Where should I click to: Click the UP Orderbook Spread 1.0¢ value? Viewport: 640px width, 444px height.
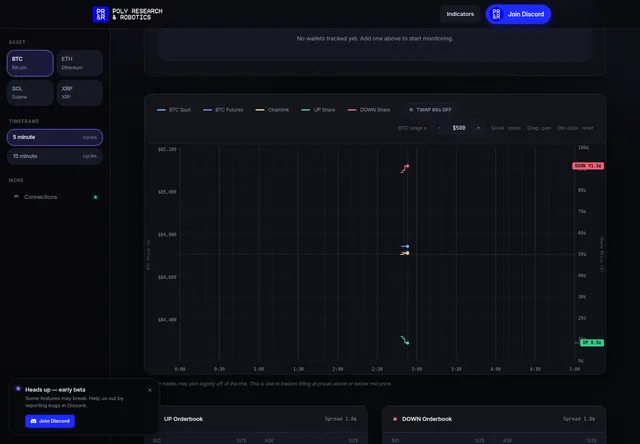tap(341, 419)
